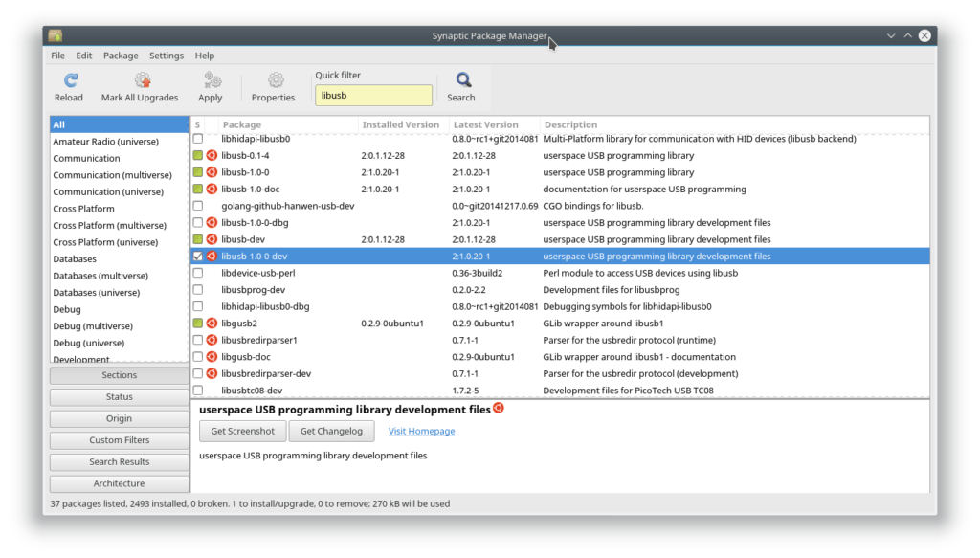Sort by the Package column header

point(287,125)
